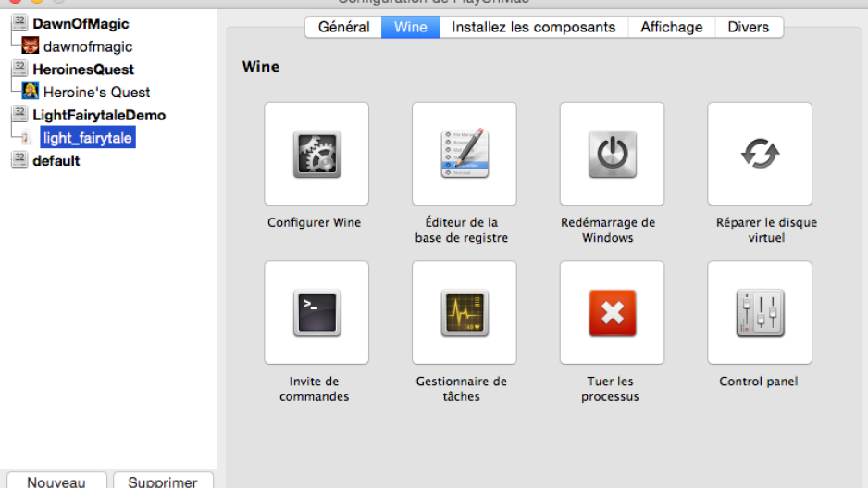Open the Installez les composants tab

[534, 27]
